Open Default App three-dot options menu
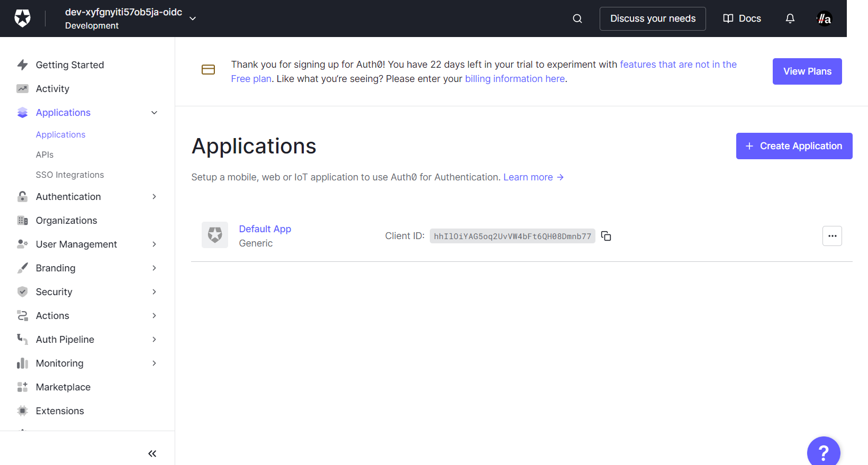Screen dimensions: 868x465 (832, 236)
